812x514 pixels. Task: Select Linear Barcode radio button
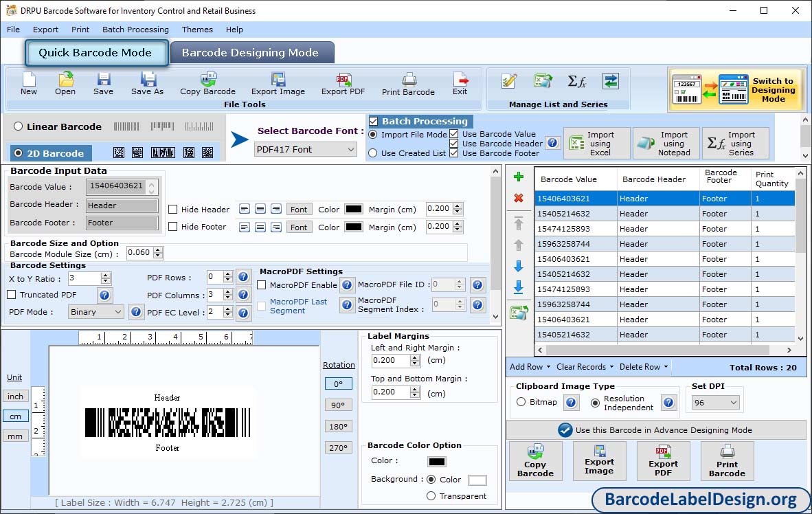(18, 126)
